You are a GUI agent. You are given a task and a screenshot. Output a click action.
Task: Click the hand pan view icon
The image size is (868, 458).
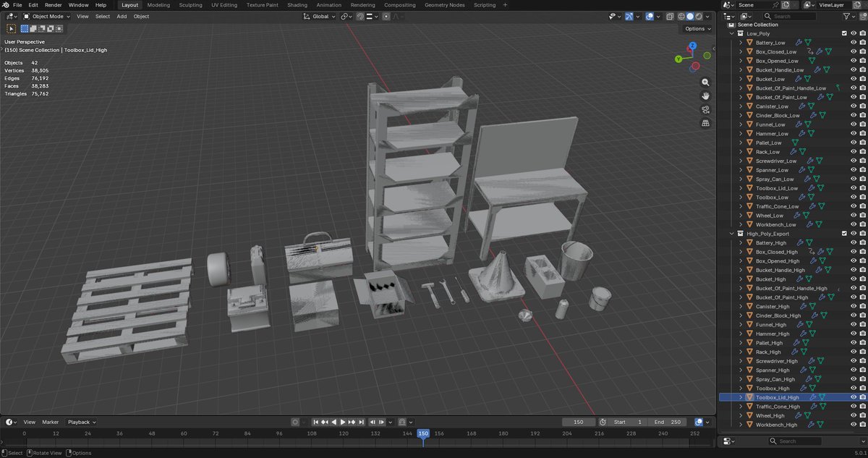705,96
